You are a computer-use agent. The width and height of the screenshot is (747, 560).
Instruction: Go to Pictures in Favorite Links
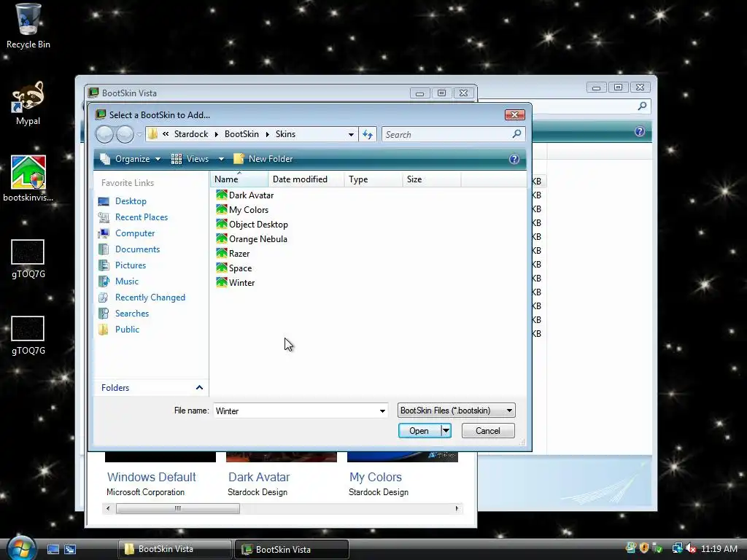click(x=131, y=265)
